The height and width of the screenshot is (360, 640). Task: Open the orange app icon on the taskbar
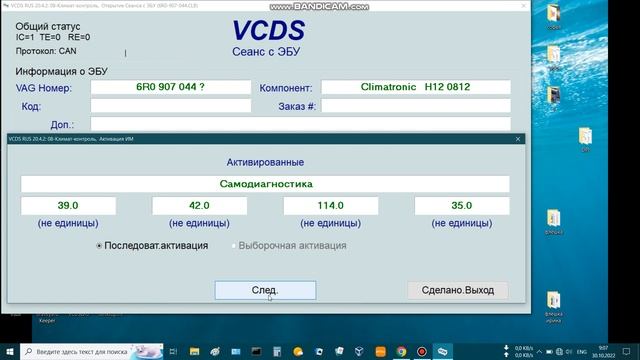pyautogui.click(x=380, y=351)
